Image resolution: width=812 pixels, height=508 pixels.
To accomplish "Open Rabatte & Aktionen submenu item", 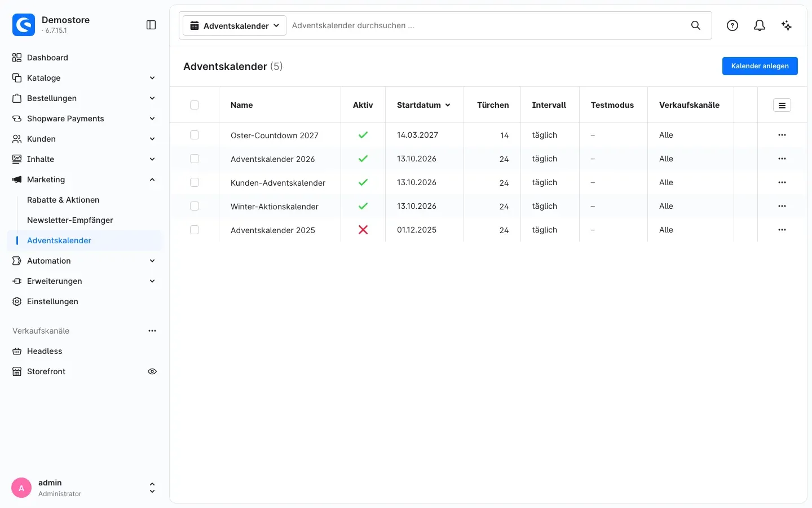I will click(63, 200).
